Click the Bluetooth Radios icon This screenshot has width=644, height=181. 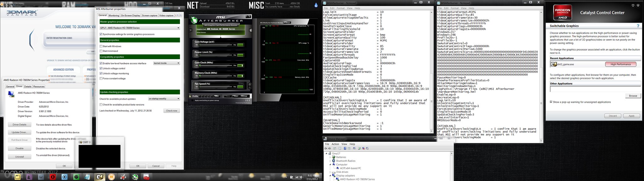click(x=334, y=161)
